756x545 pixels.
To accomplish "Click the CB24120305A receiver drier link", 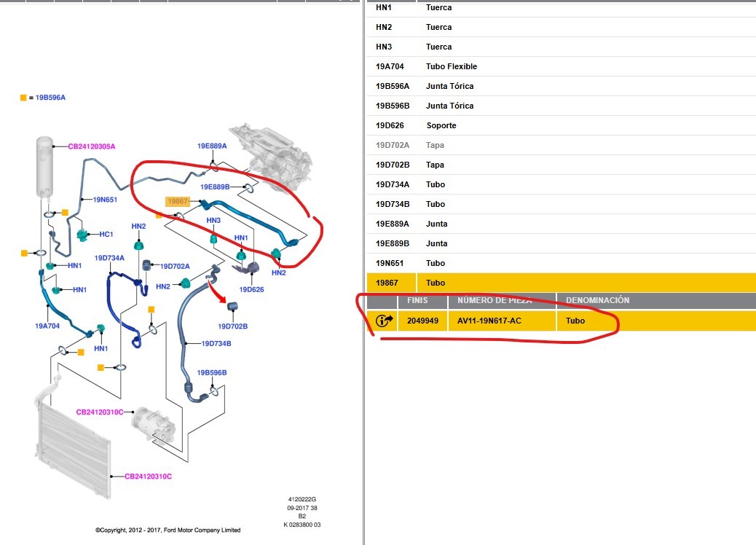I will click(91, 146).
